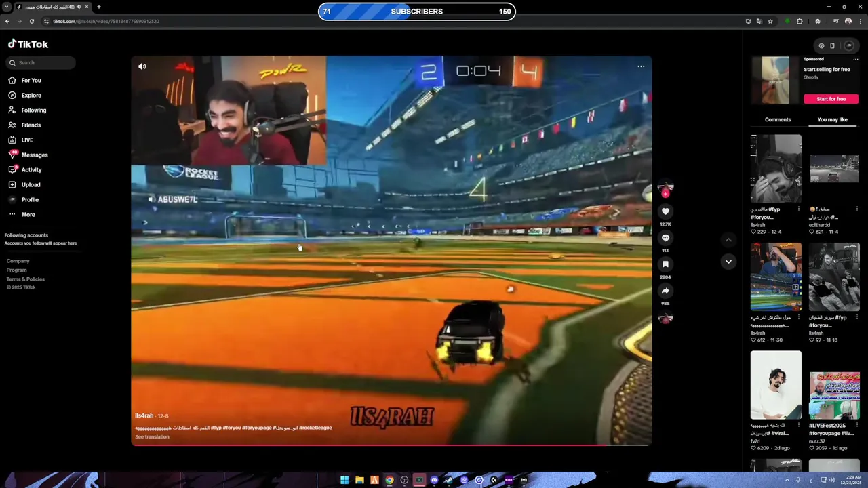Open a new browser tab
This screenshot has height=488, width=868.
pos(99,7)
